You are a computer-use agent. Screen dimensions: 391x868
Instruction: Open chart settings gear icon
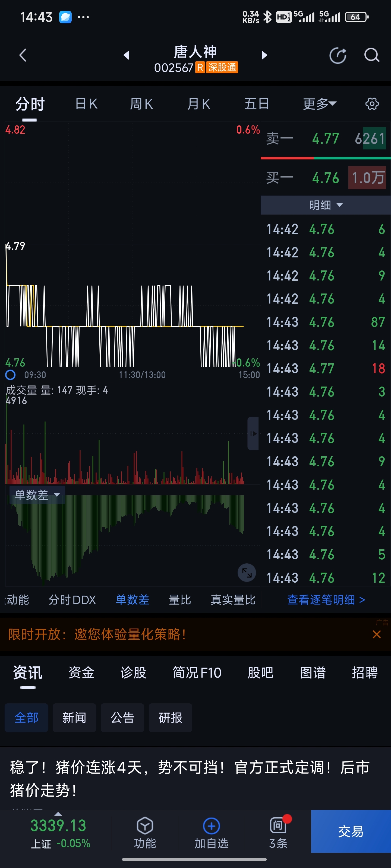click(372, 104)
